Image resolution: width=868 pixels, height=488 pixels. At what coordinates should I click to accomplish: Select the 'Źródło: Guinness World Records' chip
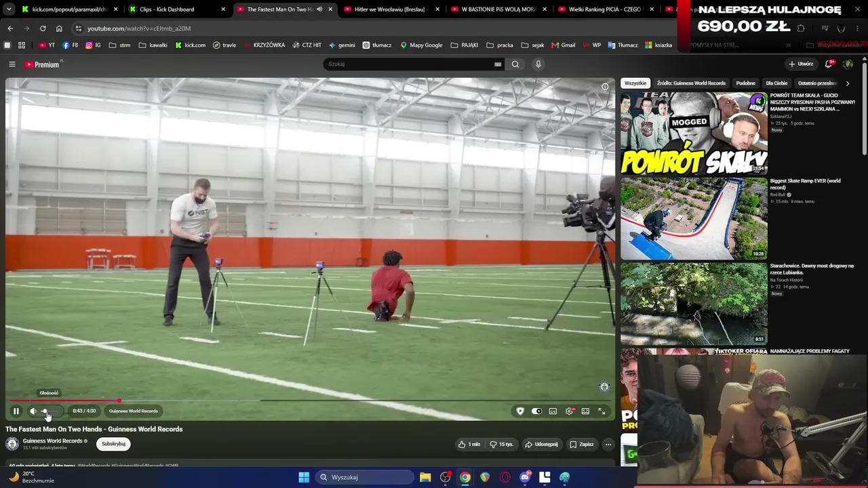[691, 83]
